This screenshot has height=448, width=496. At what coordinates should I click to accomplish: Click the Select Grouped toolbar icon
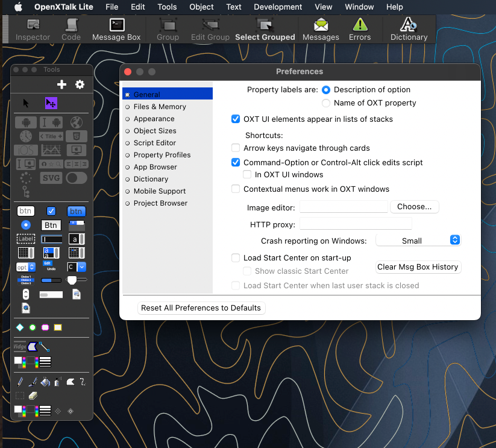pos(265,30)
